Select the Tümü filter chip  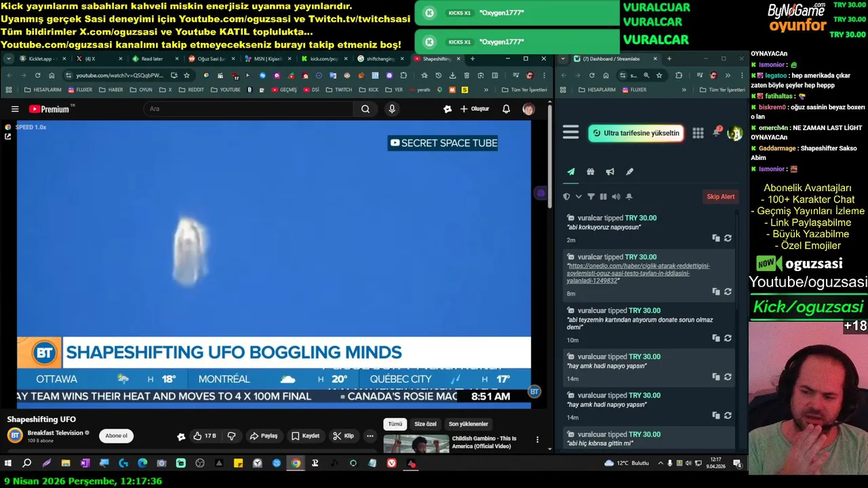(x=395, y=424)
